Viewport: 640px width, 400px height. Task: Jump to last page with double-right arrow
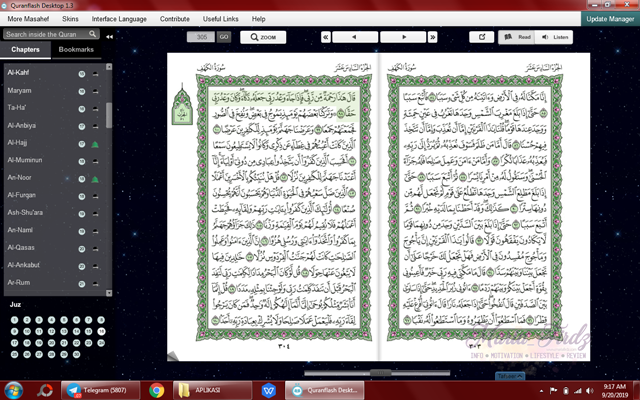point(433,37)
